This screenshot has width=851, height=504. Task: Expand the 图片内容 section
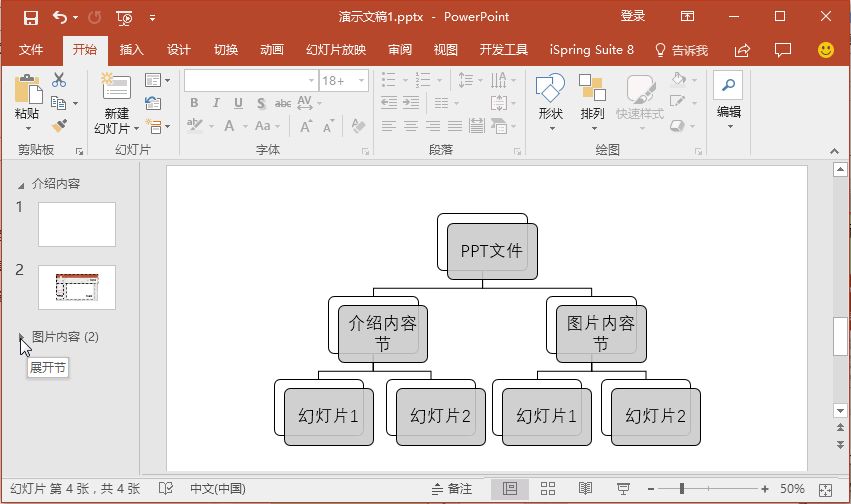point(21,337)
